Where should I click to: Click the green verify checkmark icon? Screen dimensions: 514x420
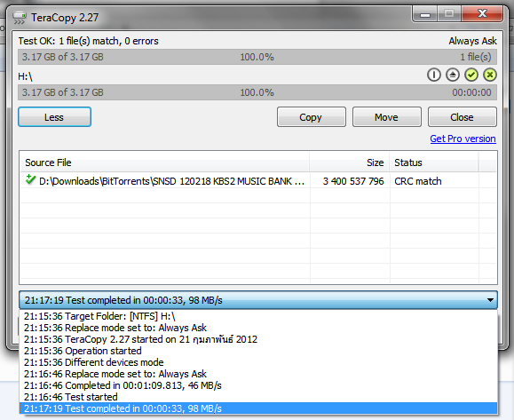point(471,75)
